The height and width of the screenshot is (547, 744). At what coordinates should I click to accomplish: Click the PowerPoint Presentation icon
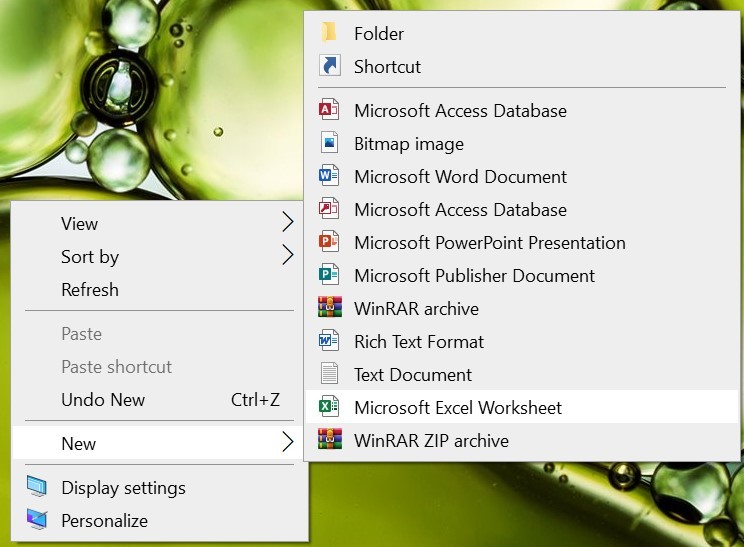point(329,242)
